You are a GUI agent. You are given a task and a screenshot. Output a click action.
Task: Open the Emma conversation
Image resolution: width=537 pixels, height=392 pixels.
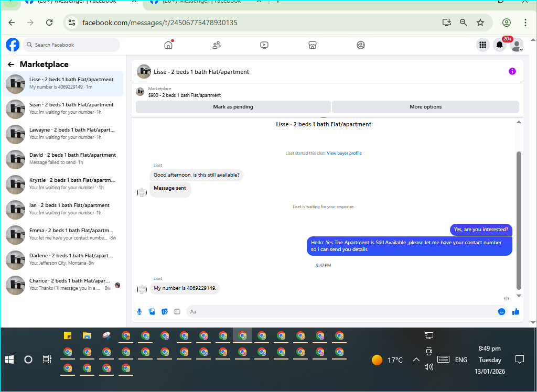[63, 234]
